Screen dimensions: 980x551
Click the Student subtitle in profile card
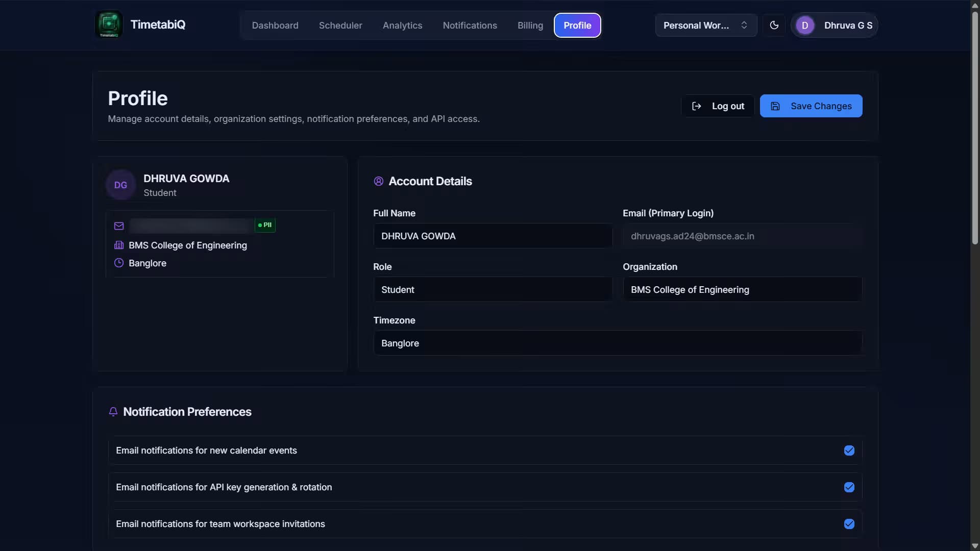[160, 193]
